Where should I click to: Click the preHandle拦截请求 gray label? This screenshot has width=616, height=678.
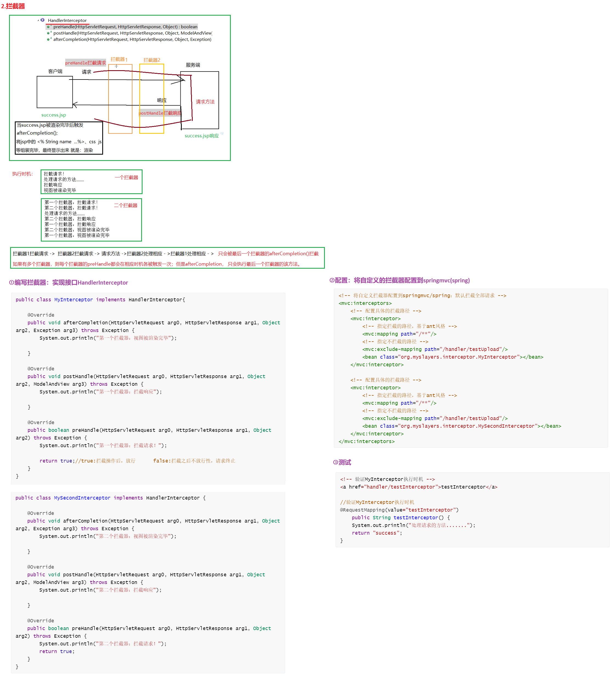pyautogui.click(x=86, y=63)
